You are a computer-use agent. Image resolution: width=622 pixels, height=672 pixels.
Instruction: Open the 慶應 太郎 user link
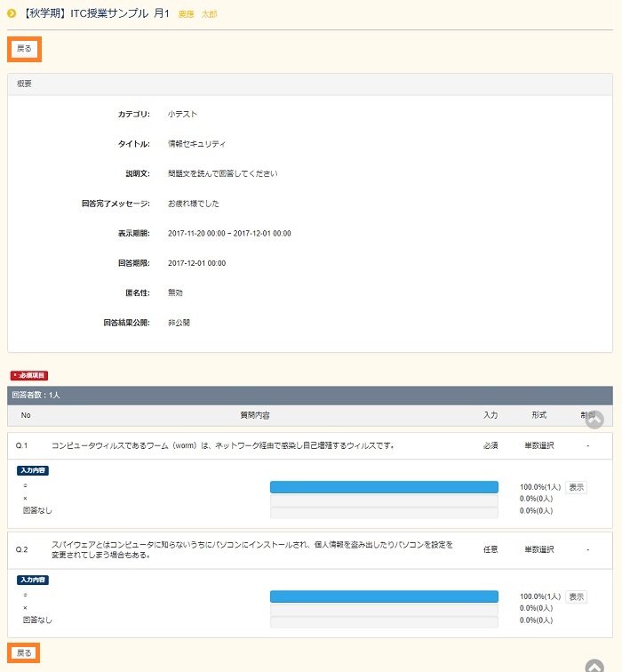pyautogui.click(x=197, y=14)
